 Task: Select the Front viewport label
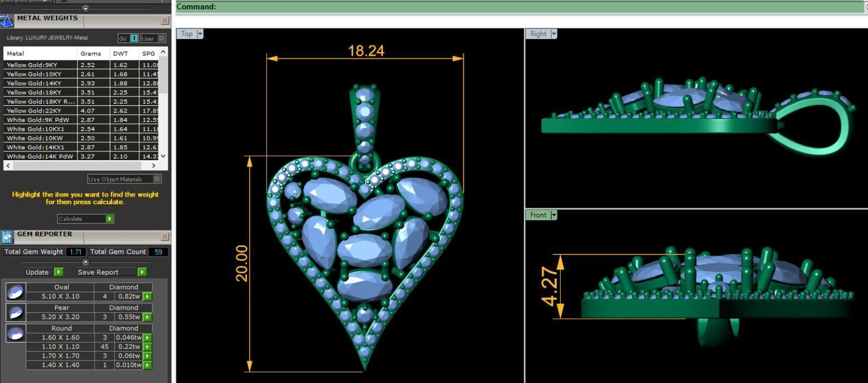pos(538,215)
